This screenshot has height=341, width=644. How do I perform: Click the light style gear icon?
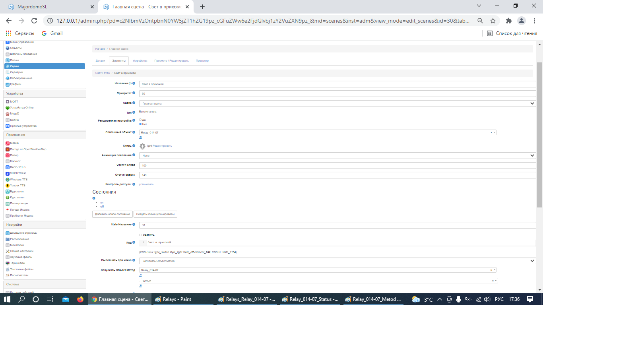pyautogui.click(x=142, y=146)
